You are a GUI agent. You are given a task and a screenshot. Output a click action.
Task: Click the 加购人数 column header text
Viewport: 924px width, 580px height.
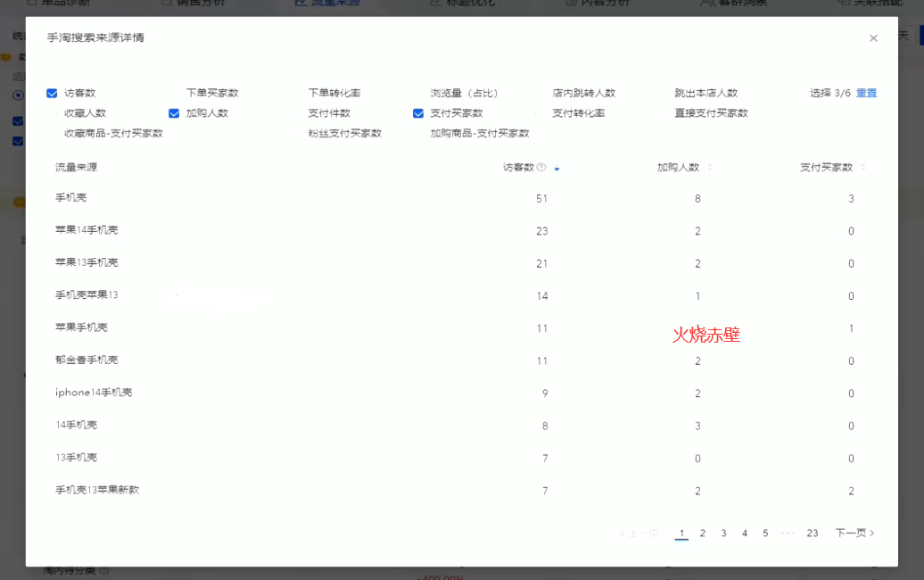pos(678,168)
